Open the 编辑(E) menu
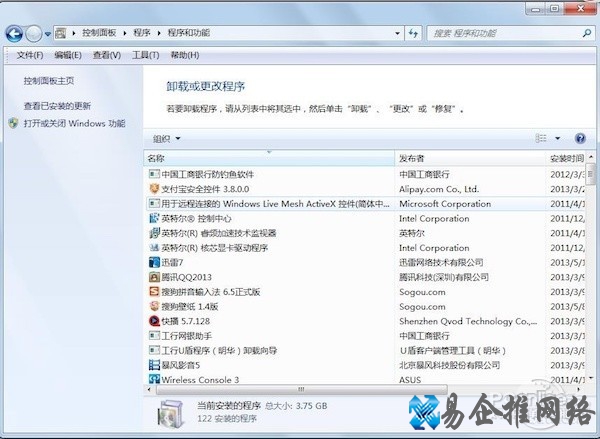 coord(68,55)
